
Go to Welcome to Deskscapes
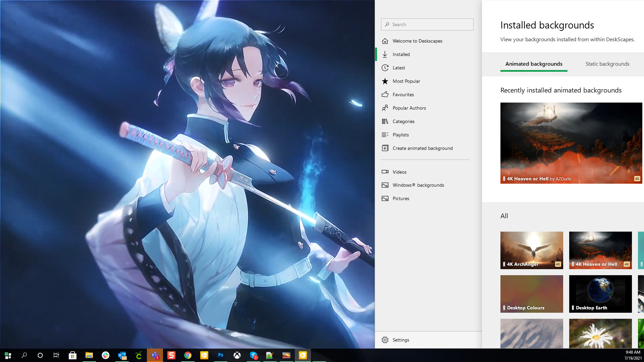(418, 41)
